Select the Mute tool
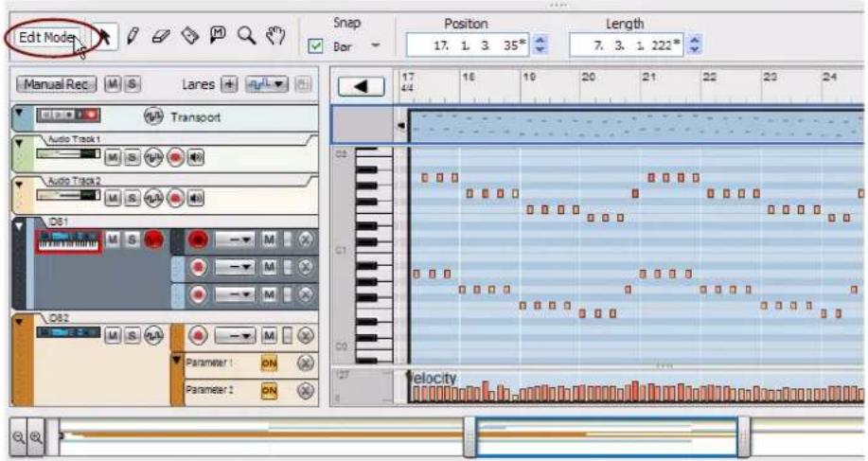868x461 pixels. [218, 35]
